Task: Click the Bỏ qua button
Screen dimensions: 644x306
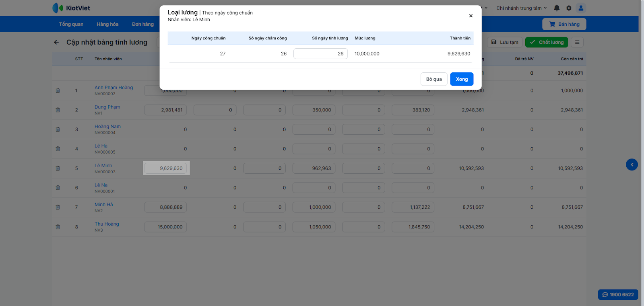Action: [x=433, y=79]
